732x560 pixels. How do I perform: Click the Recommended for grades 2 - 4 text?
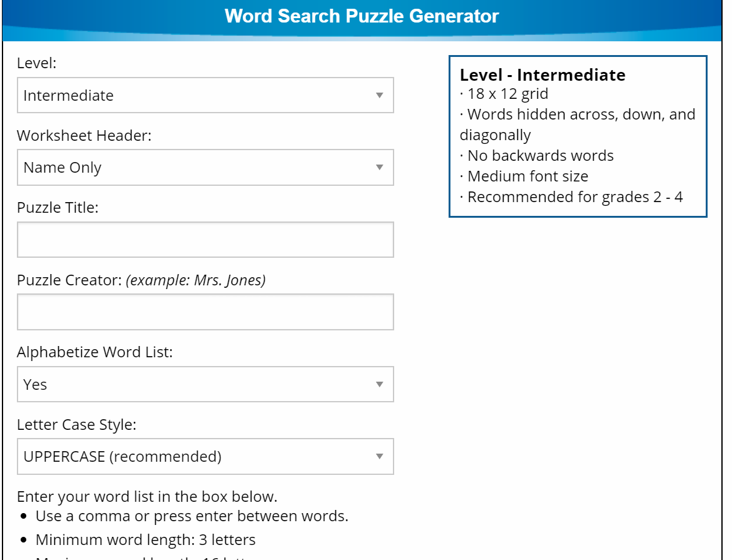pyautogui.click(x=574, y=197)
